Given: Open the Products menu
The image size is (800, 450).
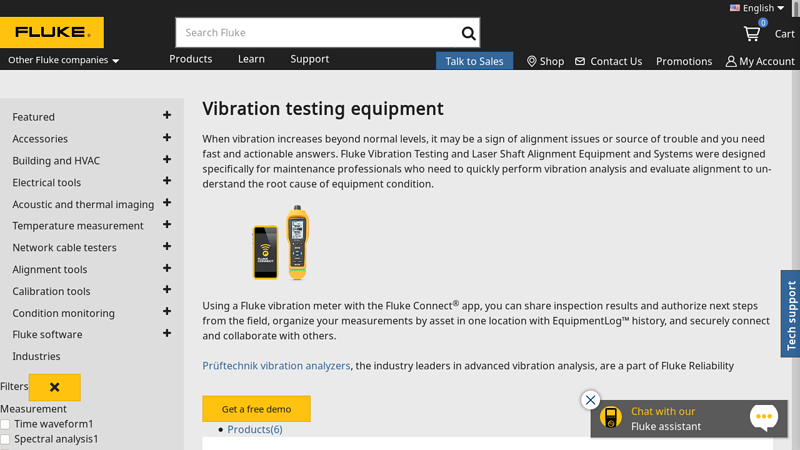Looking at the screenshot, I should [190, 59].
